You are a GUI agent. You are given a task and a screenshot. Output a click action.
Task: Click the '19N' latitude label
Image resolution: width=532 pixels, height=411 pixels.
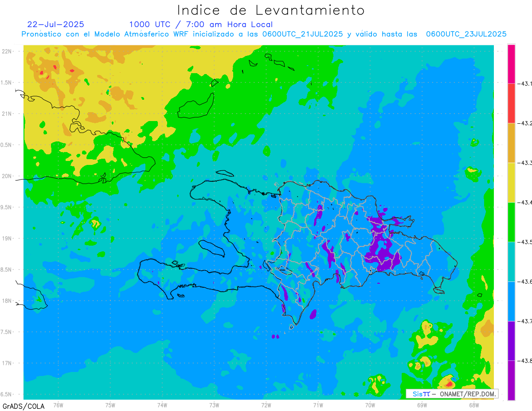pyautogui.click(x=7, y=239)
